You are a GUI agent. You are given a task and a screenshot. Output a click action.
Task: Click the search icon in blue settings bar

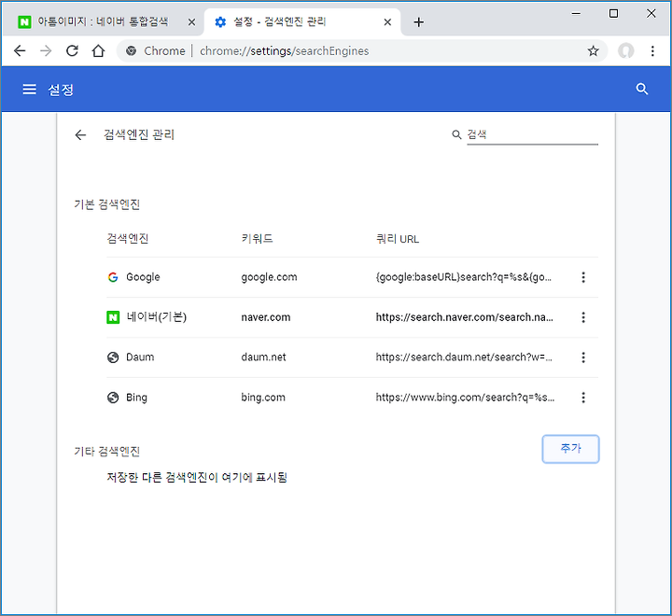[641, 89]
